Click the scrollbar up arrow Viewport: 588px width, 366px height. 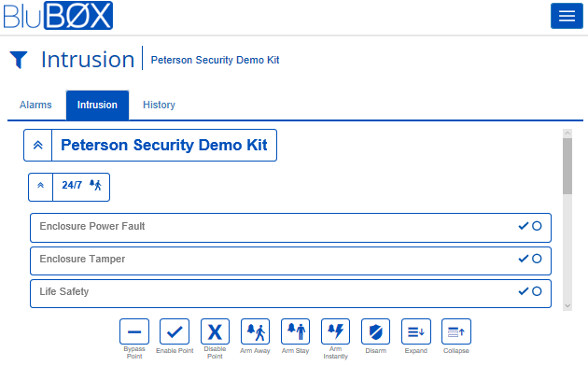click(567, 134)
